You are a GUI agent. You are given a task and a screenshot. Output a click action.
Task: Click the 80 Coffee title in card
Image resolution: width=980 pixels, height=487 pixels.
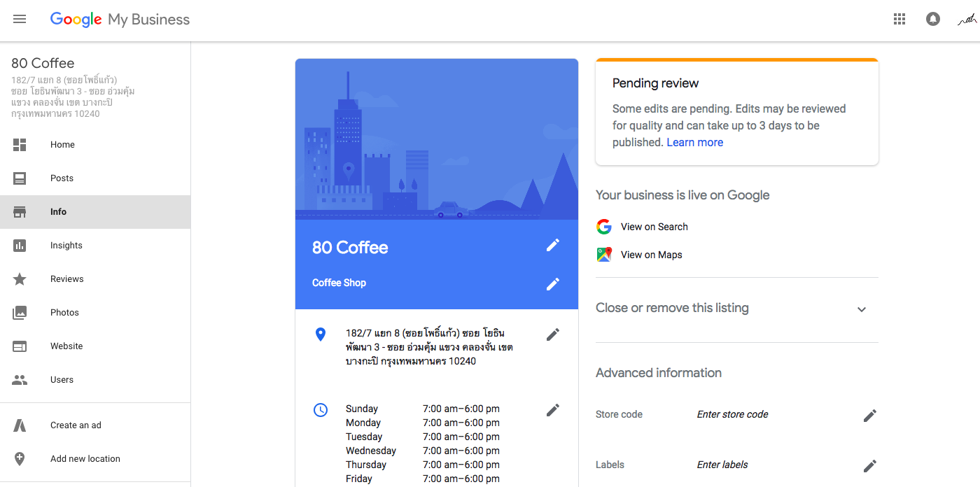pyautogui.click(x=350, y=248)
